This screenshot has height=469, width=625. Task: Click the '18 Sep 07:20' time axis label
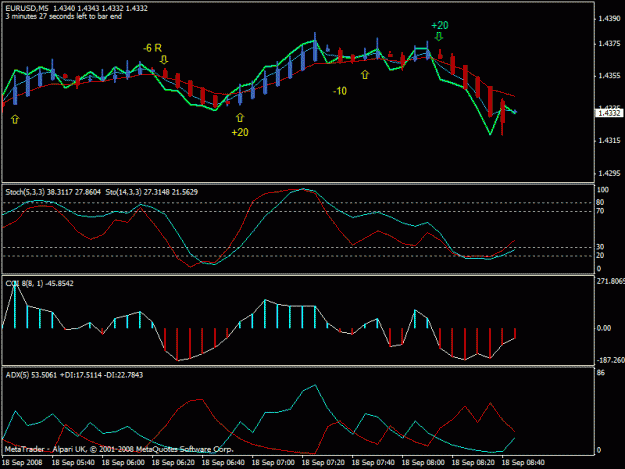tap(323, 463)
